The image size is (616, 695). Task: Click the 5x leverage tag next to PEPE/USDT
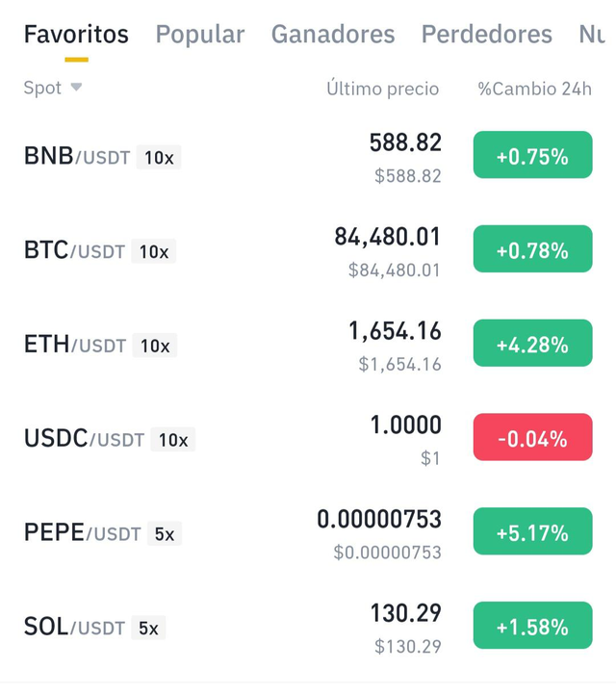tap(165, 533)
